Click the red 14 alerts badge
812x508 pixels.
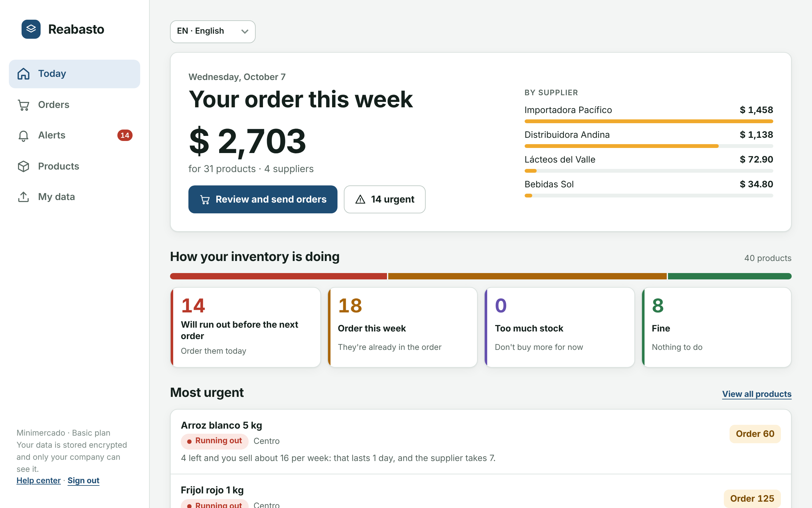click(x=125, y=135)
